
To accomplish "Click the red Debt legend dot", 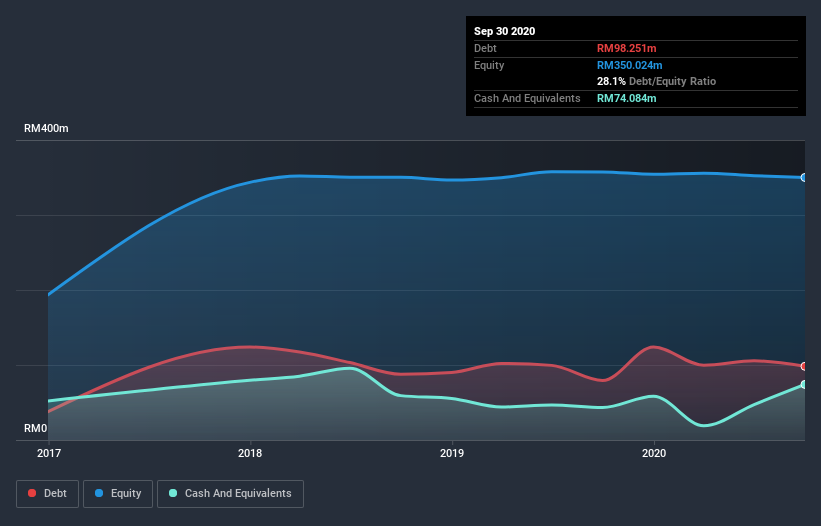I will (x=32, y=493).
